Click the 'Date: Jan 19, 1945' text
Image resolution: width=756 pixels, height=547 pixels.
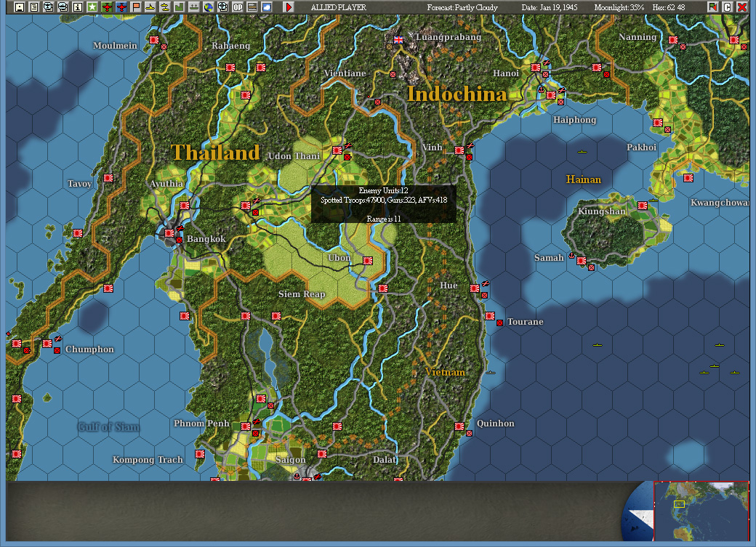click(549, 7)
